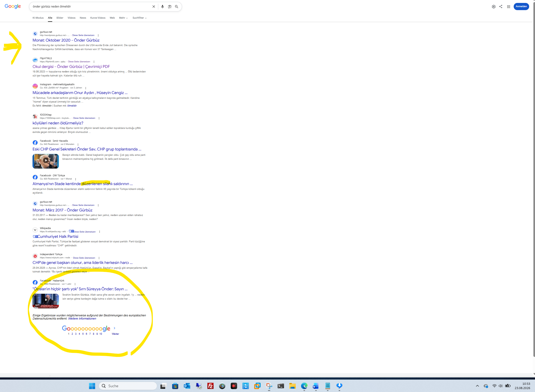
Task: Open three-dot menu for the Oktober 2020 result
Action: pyautogui.click(x=98, y=35)
